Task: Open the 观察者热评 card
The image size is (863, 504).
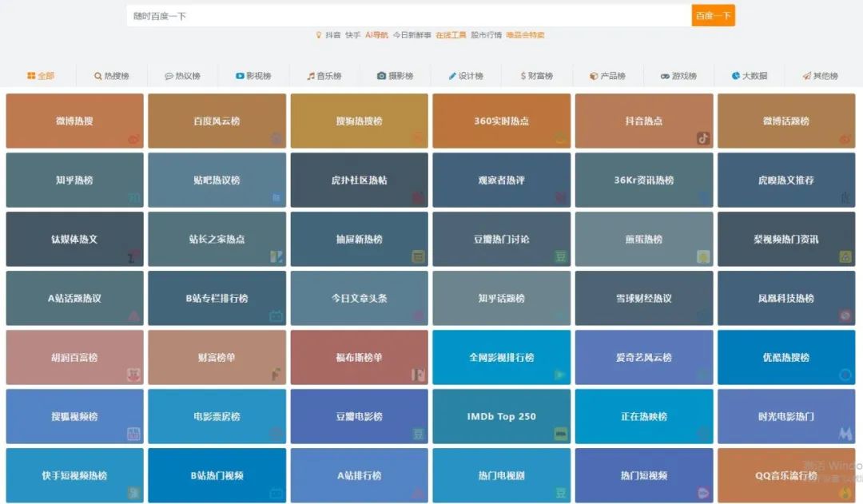Action: pos(501,180)
